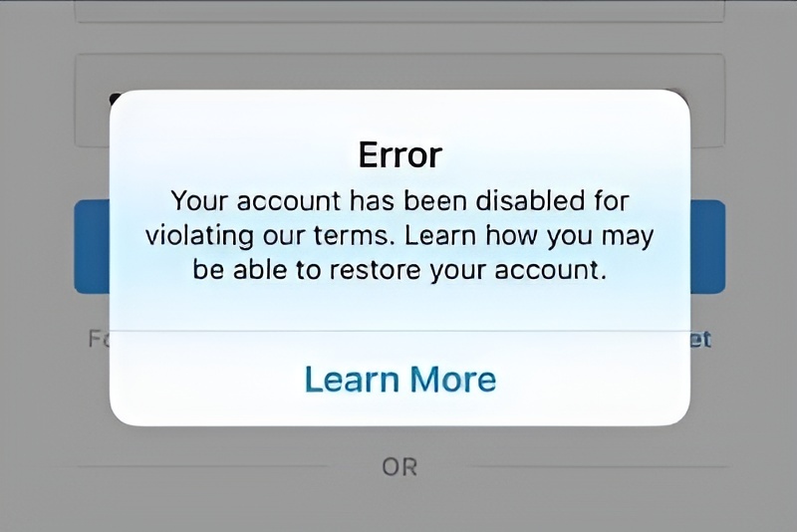Click empty dialog area left of Learn More

tap(203, 379)
